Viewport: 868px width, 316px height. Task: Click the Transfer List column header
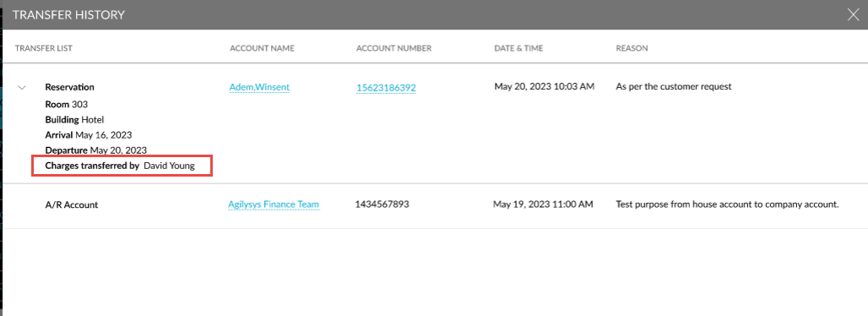click(44, 48)
